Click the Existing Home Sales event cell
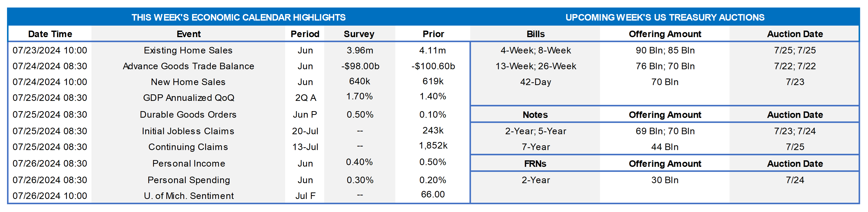 188,50
